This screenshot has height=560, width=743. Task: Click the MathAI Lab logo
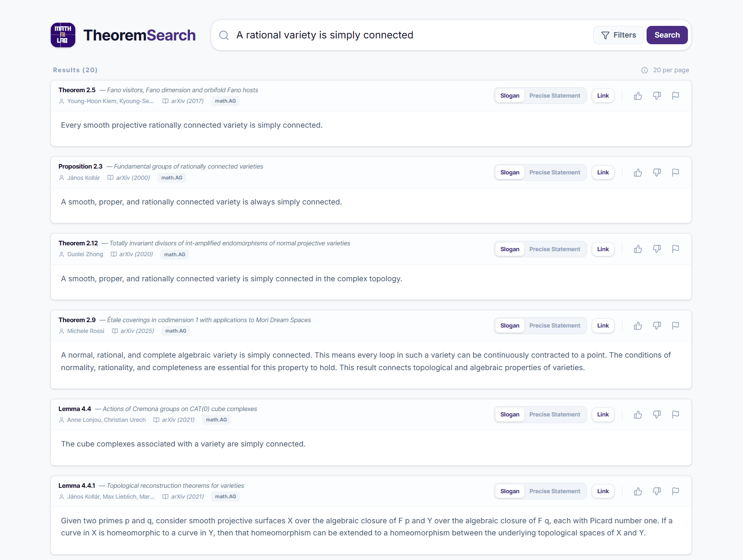[63, 35]
